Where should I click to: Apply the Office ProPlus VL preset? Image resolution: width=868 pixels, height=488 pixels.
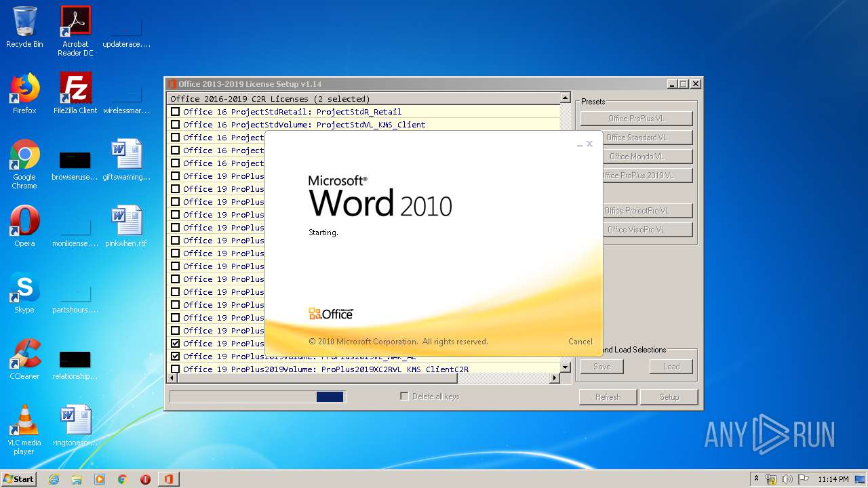click(x=636, y=119)
